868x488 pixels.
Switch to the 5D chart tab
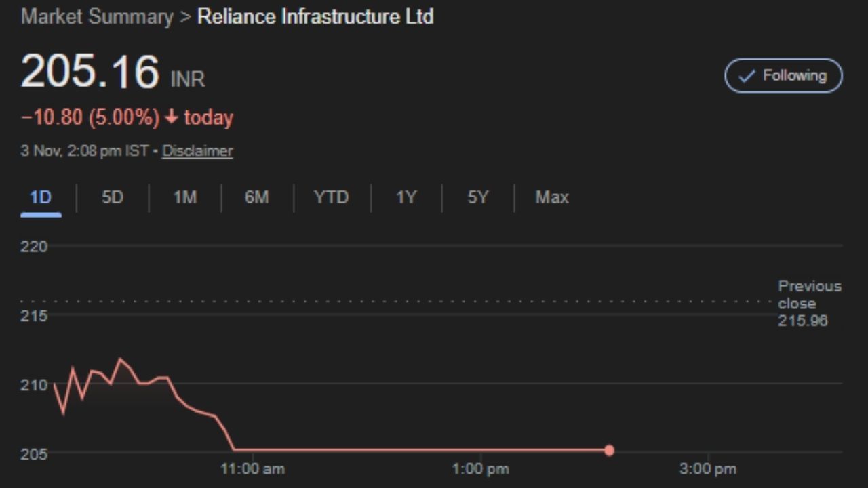pos(113,197)
